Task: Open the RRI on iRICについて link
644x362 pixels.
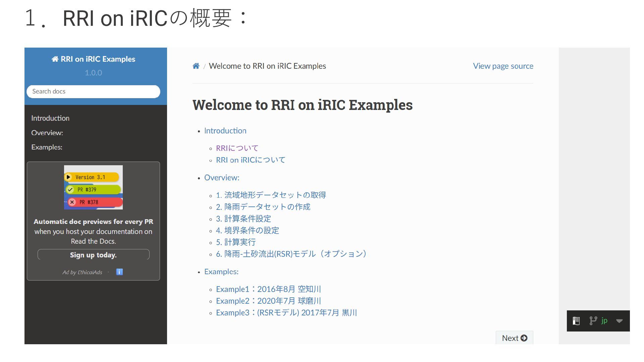Action: [x=250, y=160]
